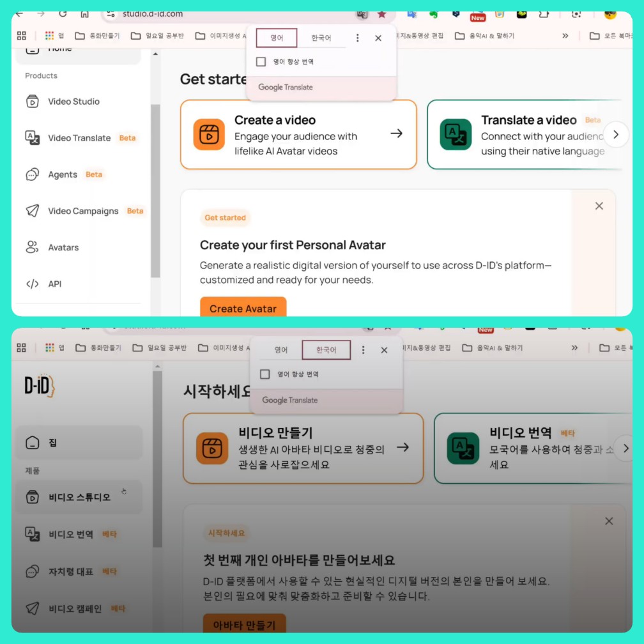The image size is (644, 644).
Task: Click the Video Translate sidebar icon
Action: coord(32,138)
